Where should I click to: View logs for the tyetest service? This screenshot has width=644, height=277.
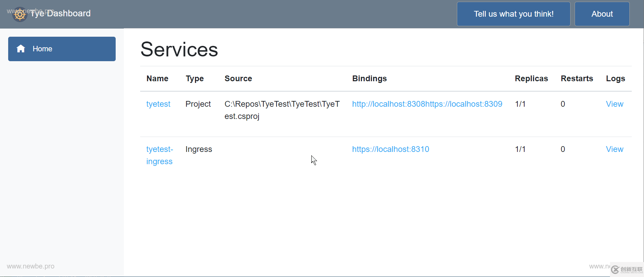[614, 104]
